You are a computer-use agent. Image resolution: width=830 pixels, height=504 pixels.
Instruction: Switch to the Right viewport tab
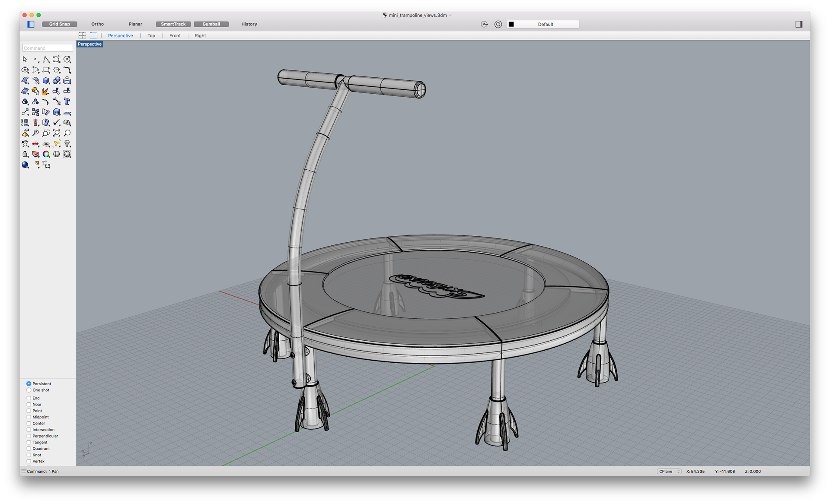click(200, 35)
